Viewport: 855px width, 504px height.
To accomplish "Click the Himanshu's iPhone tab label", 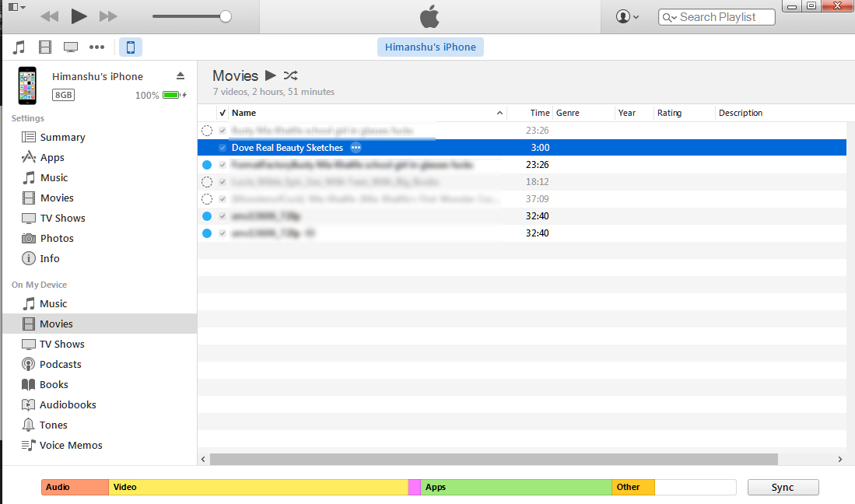I will (x=430, y=47).
